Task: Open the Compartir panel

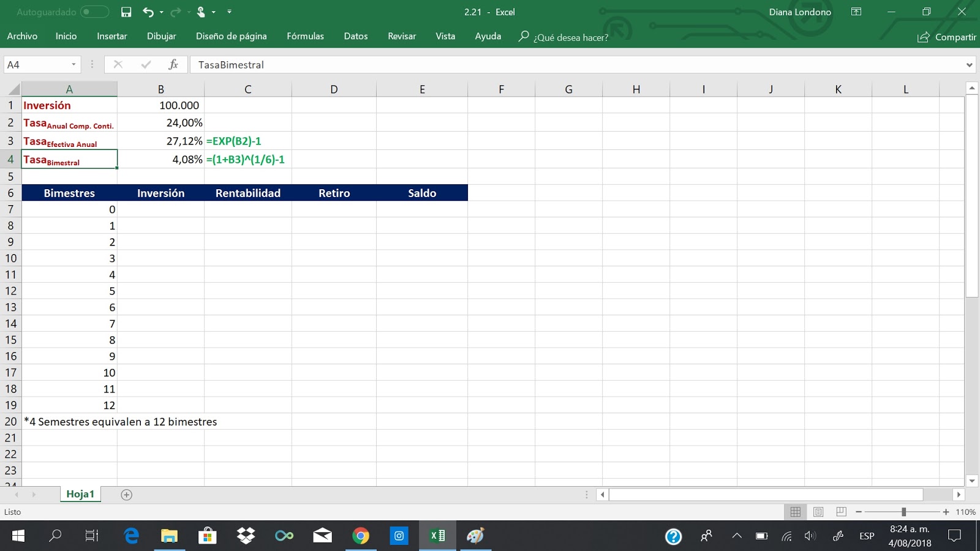Action: pyautogui.click(x=947, y=37)
